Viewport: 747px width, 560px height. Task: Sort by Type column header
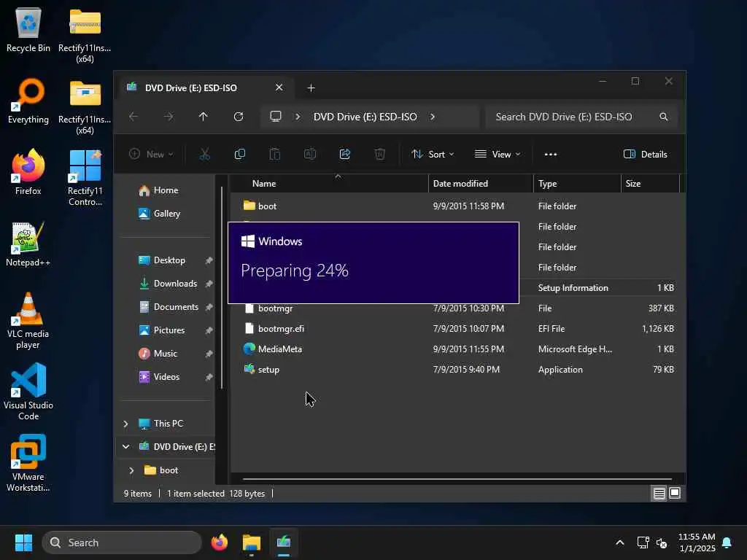577,183
